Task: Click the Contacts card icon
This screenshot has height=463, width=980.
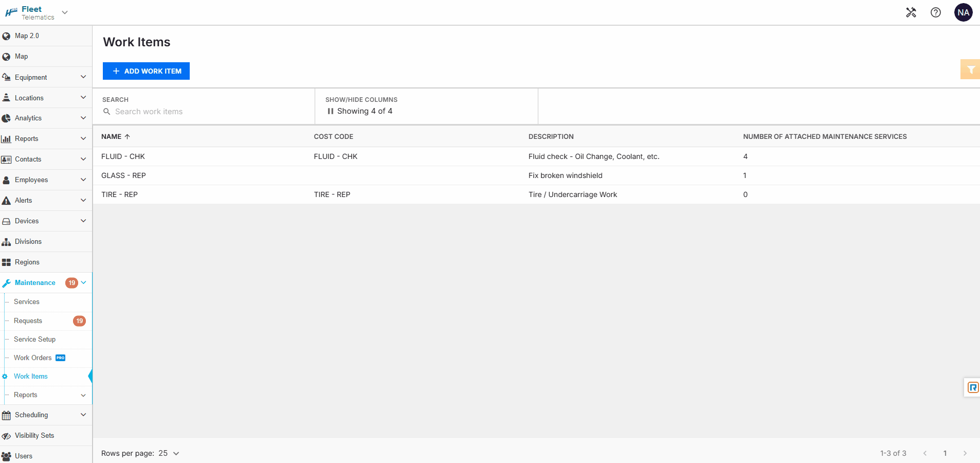Action: 6,159
